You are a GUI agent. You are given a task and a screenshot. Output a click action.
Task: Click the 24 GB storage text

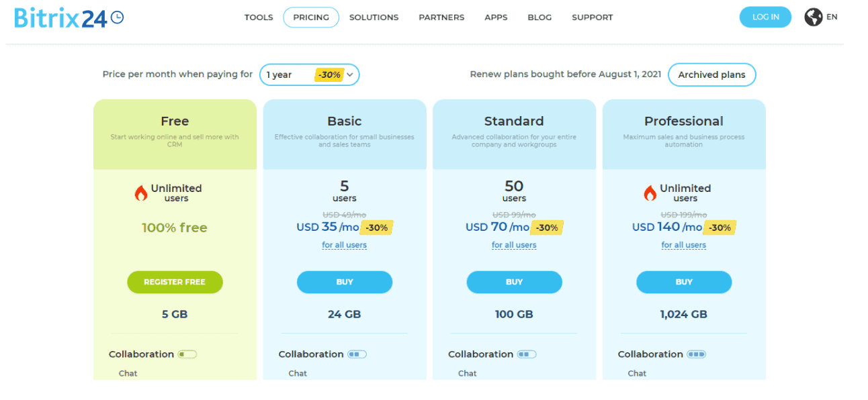[345, 314]
